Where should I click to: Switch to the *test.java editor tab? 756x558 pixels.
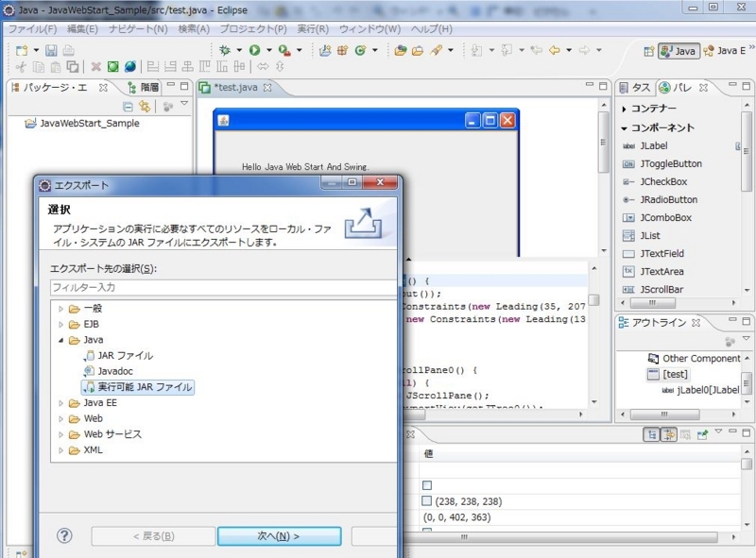(x=235, y=87)
